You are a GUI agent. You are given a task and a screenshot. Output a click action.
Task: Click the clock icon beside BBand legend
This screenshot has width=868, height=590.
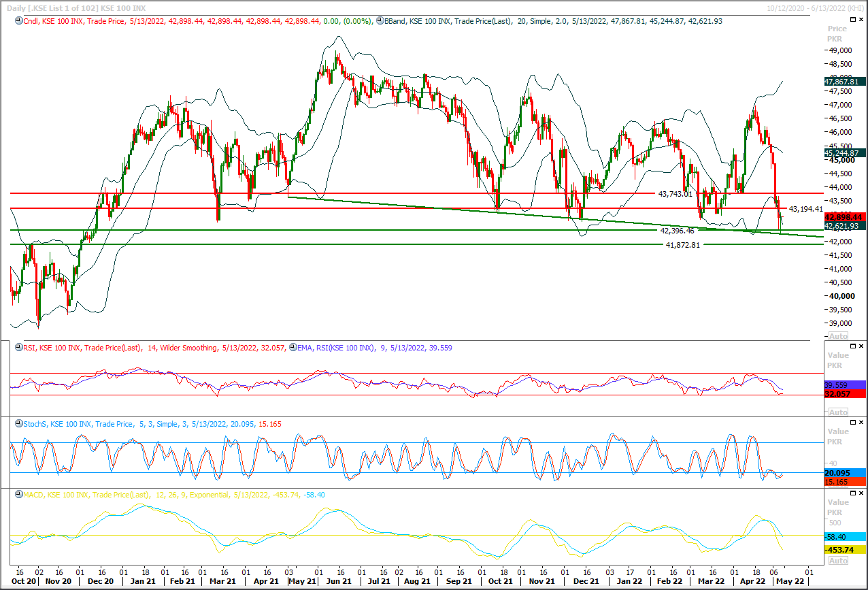tap(380, 21)
